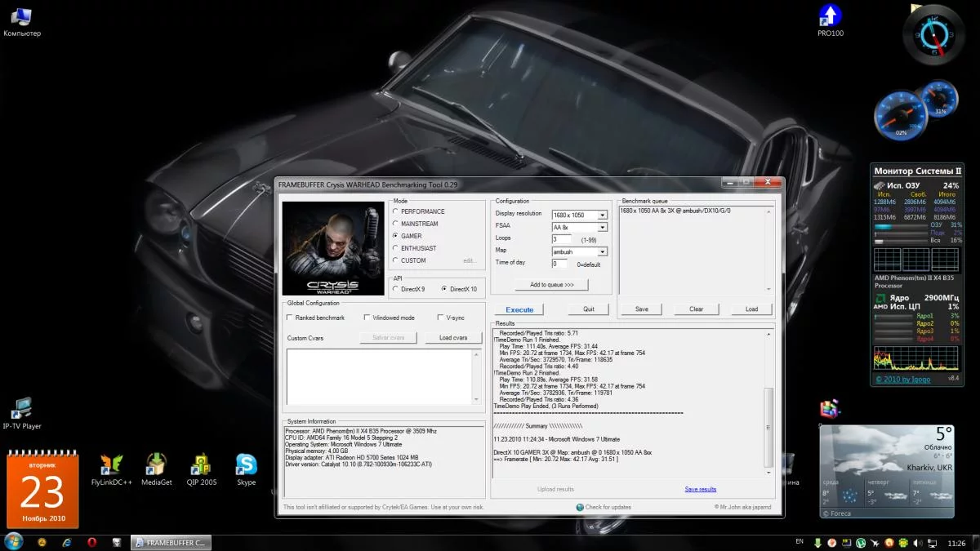Launch the MediaGet desktop icon
The image size is (980, 551).
point(156,464)
